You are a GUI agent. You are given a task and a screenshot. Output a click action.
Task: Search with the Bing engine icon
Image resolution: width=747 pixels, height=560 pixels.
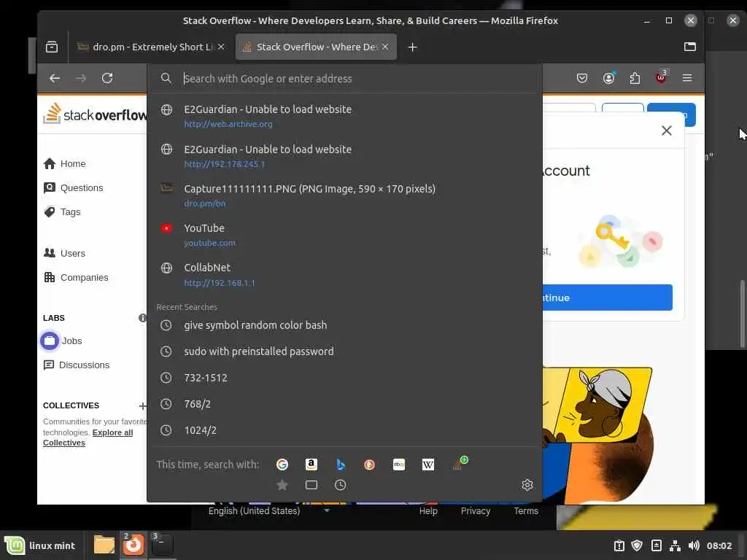[341, 464]
